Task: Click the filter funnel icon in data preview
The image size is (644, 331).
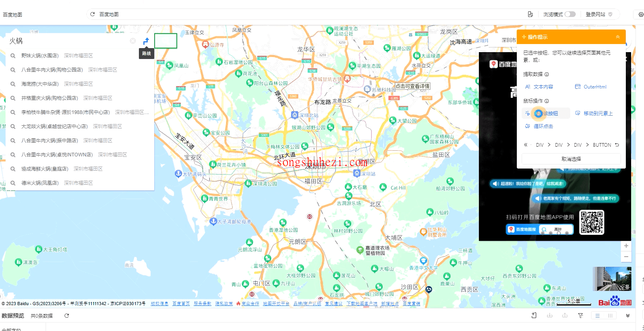Action: point(580,316)
